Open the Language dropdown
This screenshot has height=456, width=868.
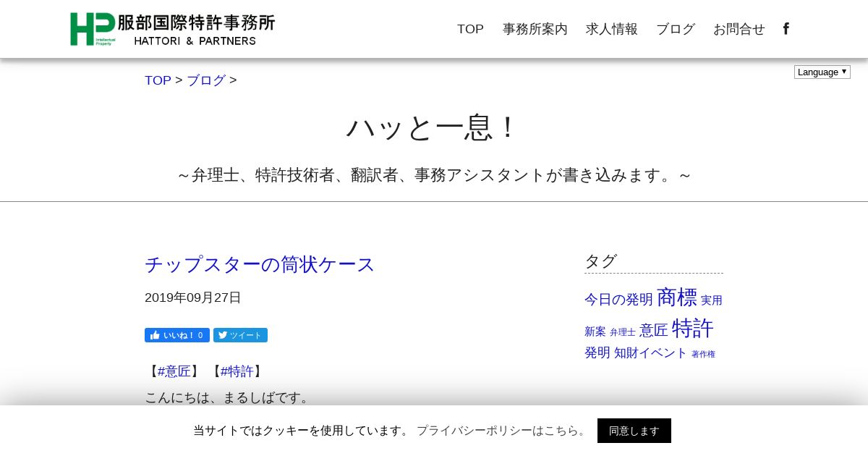[822, 72]
